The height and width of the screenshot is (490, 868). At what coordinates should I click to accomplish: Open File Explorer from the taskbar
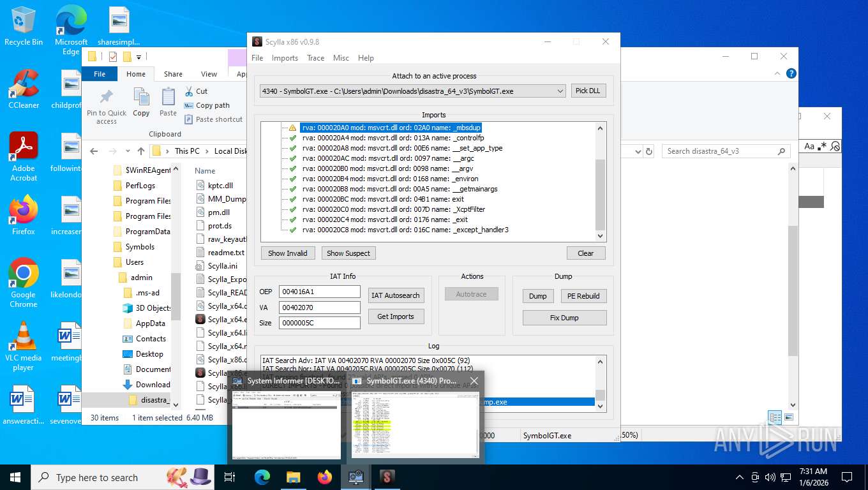(294, 477)
